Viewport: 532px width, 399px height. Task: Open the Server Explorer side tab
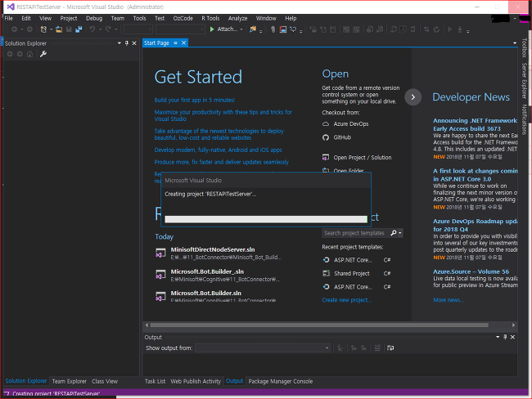pyautogui.click(x=524, y=81)
